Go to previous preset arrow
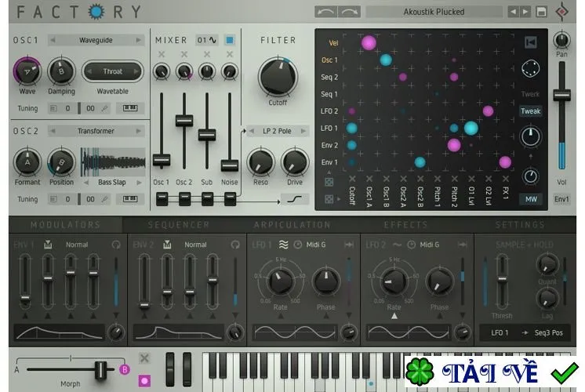 click(514, 12)
